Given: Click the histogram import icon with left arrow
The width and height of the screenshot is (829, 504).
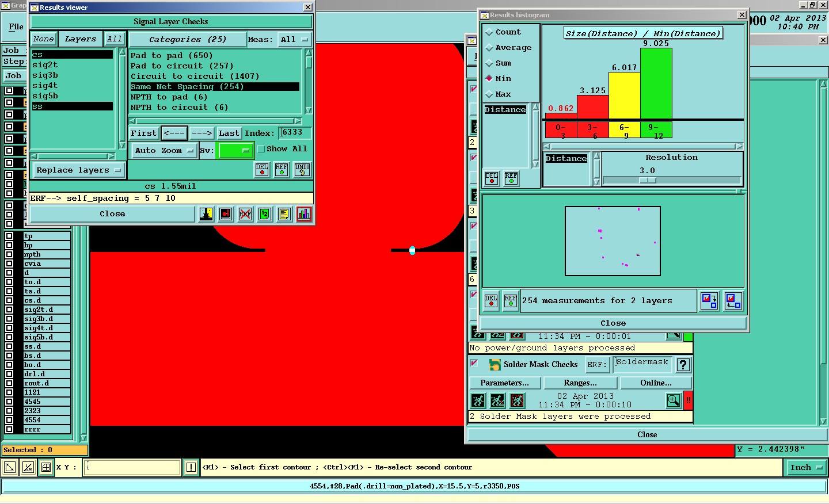Looking at the screenshot, I should [x=733, y=301].
